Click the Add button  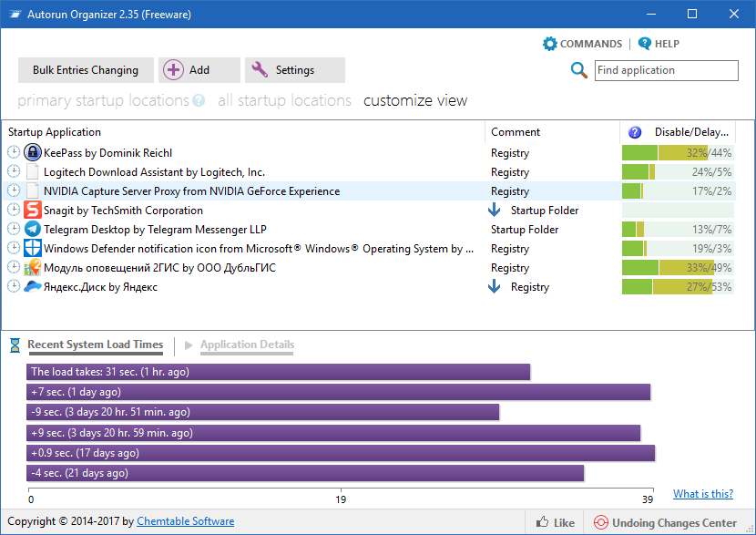[x=199, y=70]
